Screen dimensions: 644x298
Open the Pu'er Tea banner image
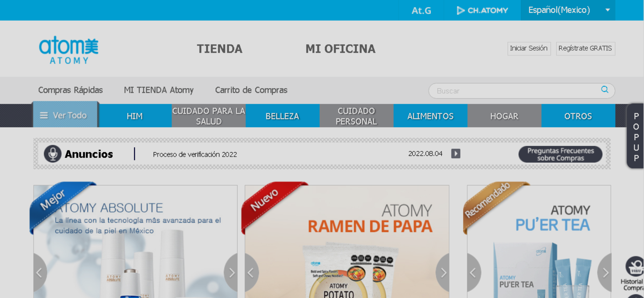click(x=539, y=241)
